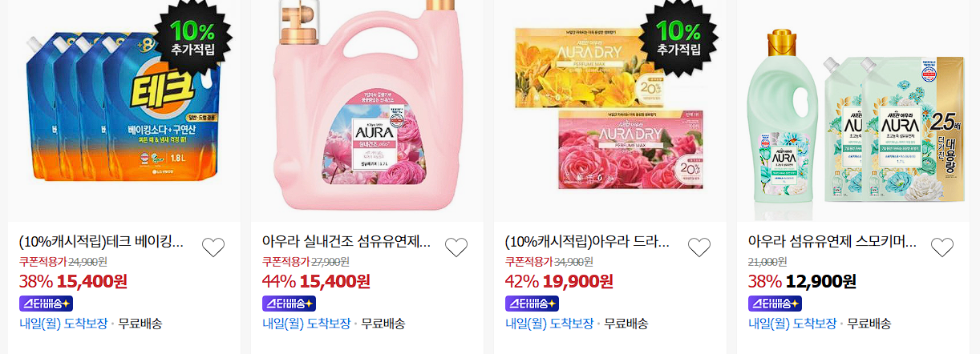Add the Tech baking soda detergent to wishlist

pos(213,247)
